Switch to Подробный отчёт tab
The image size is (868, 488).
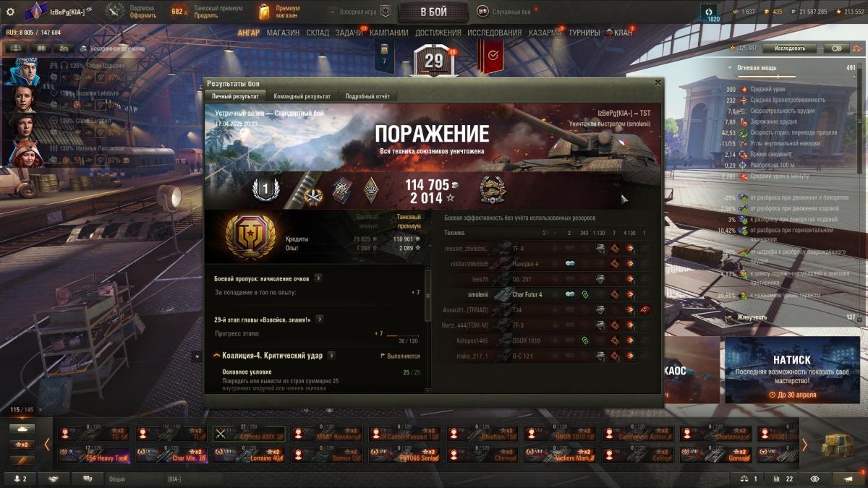coord(367,96)
